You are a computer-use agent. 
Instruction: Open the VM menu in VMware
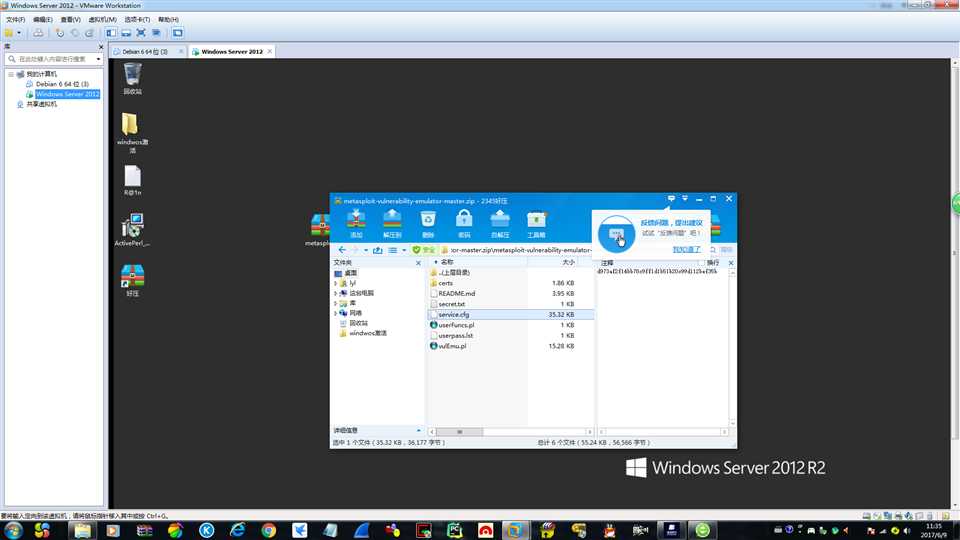point(102,20)
